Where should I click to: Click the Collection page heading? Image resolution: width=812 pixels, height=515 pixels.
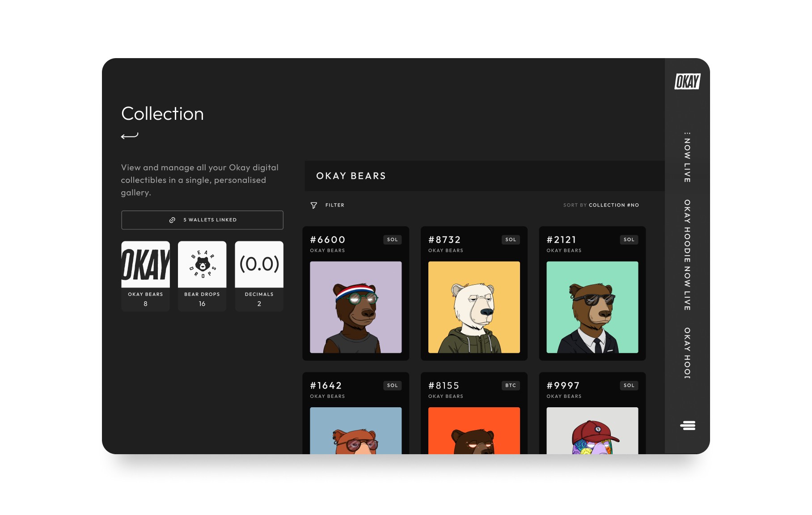[163, 114]
